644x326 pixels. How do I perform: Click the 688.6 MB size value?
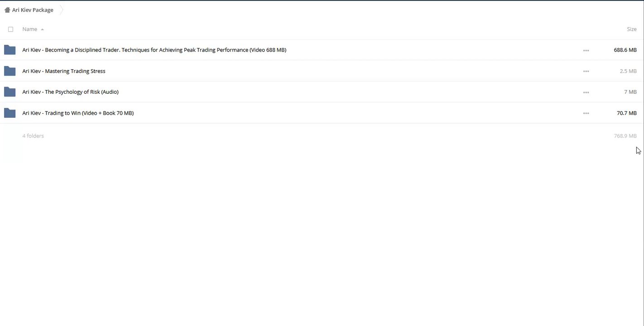tap(625, 50)
